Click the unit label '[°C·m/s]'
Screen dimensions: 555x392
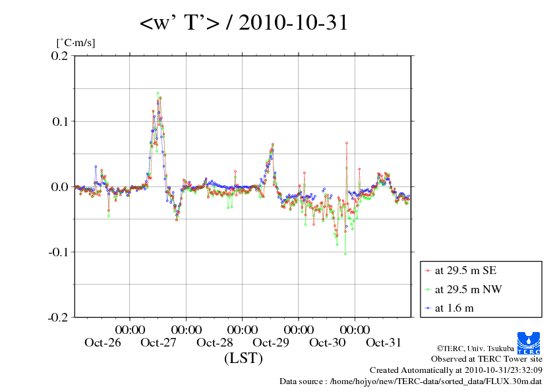[x=76, y=43]
